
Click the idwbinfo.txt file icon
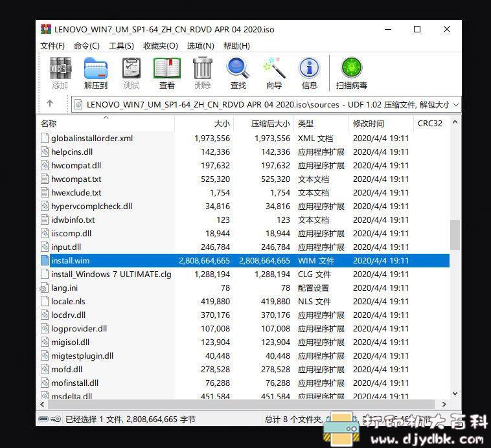[45, 219]
